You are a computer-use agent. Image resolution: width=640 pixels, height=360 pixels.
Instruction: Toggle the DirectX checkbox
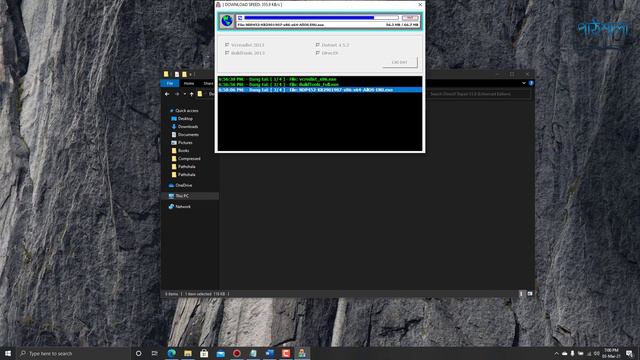(x=318, y=53)
